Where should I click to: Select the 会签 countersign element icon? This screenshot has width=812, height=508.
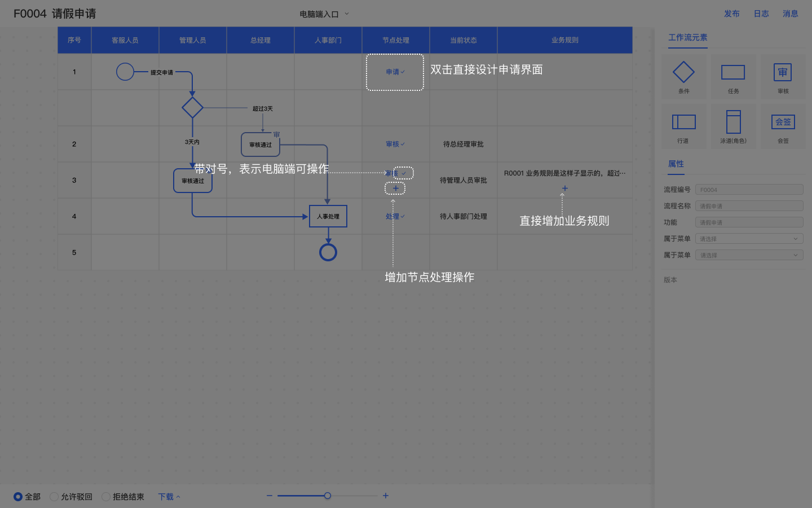click(783, 122)
